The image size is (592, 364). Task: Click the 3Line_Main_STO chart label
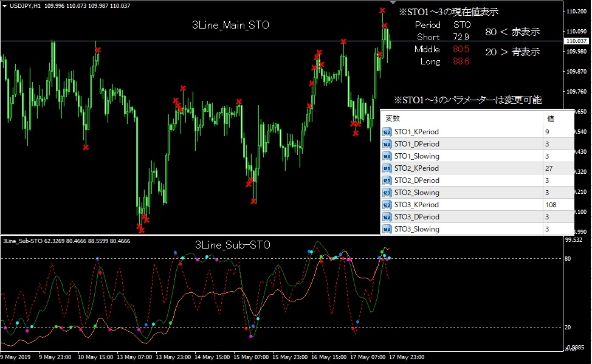coord(231,25)
